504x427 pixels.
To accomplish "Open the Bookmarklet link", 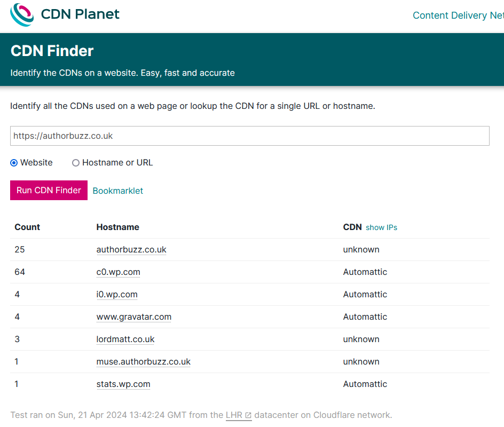I will (117, 191).
